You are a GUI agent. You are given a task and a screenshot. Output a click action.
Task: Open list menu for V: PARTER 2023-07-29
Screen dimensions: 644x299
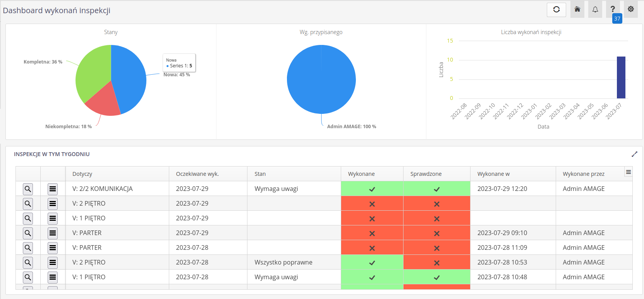coord(53,233)
